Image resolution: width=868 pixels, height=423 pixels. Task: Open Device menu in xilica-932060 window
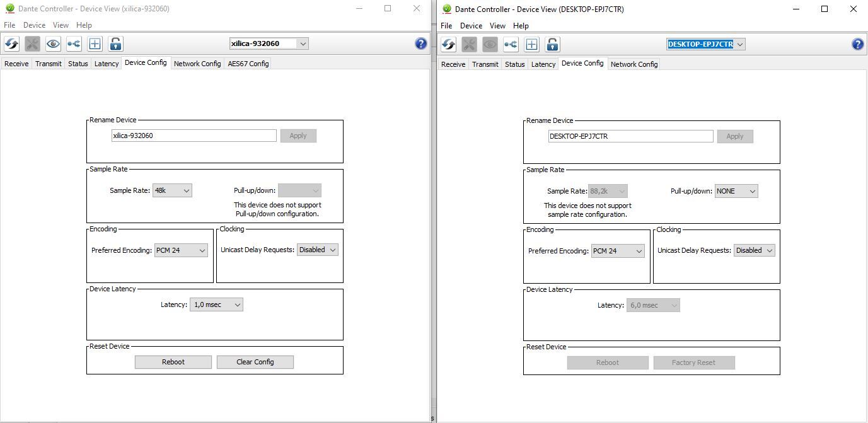(34, 25)
